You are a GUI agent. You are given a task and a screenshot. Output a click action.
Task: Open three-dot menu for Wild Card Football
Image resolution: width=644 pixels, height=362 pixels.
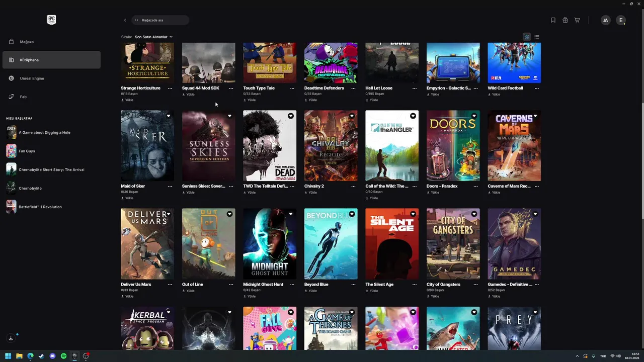pos(537,88)
